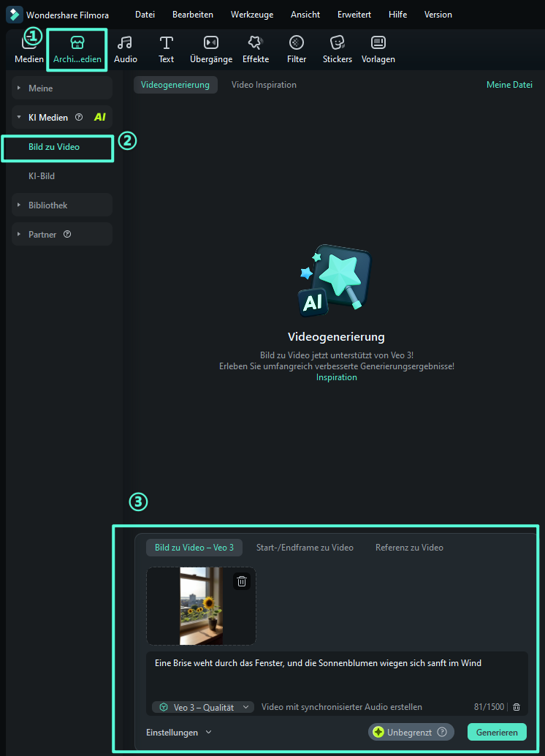Select the Archivmedien stock media tab

pos(77,50)
